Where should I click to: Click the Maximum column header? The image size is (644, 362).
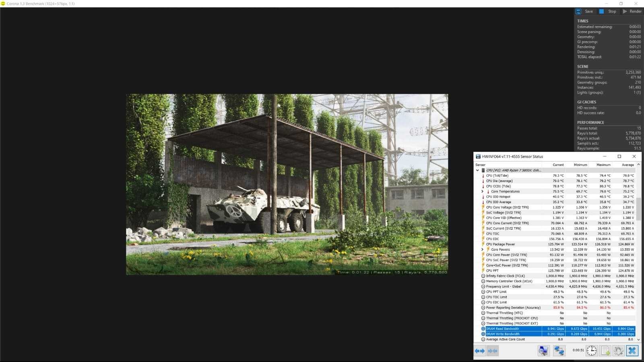tap(603, 165)
